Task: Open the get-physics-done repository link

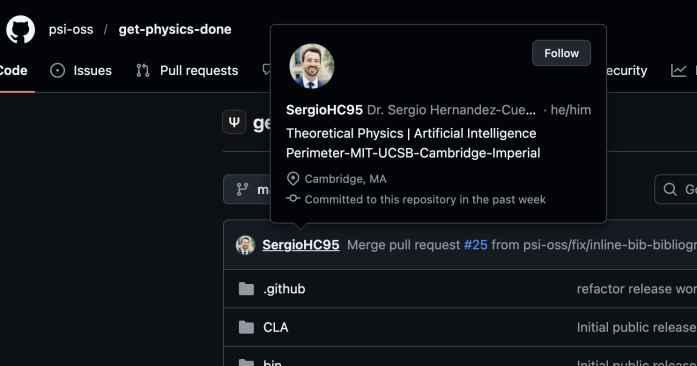Action: [175, 29]
